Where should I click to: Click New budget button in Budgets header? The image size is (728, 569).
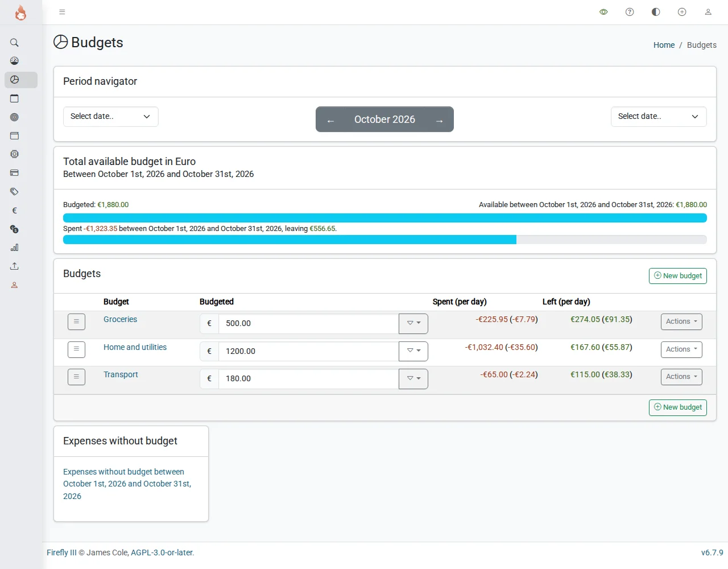point(678,276)
